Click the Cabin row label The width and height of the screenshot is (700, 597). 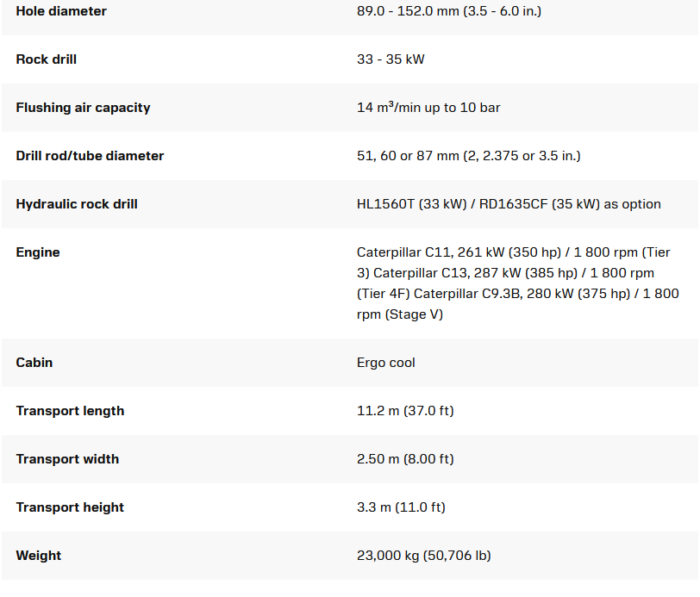tap(34, 363)
